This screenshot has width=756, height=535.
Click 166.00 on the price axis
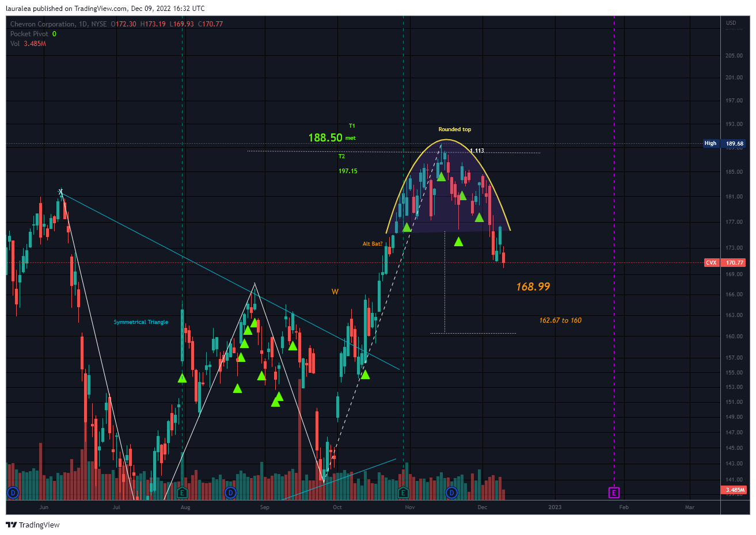[x=734, y=295]
